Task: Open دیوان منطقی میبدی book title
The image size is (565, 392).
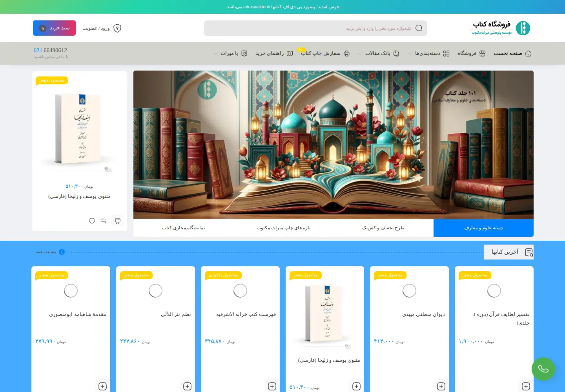Action: 423,314
